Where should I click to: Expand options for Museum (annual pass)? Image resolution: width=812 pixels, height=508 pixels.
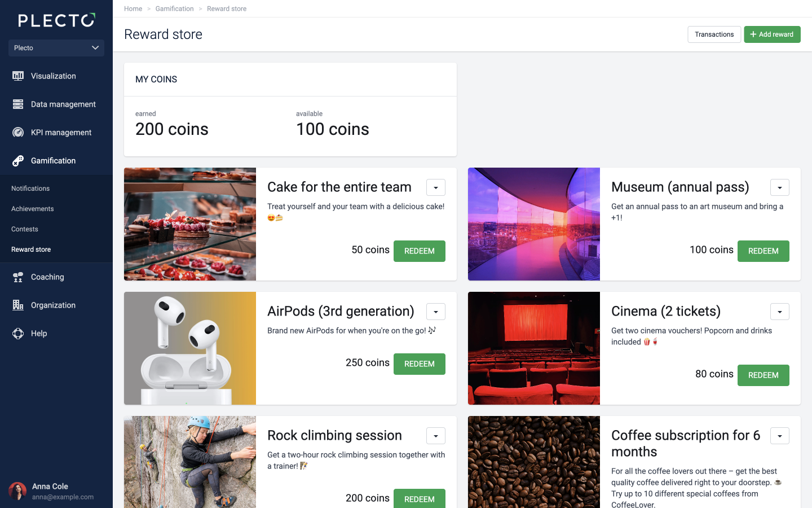[780, 187]
